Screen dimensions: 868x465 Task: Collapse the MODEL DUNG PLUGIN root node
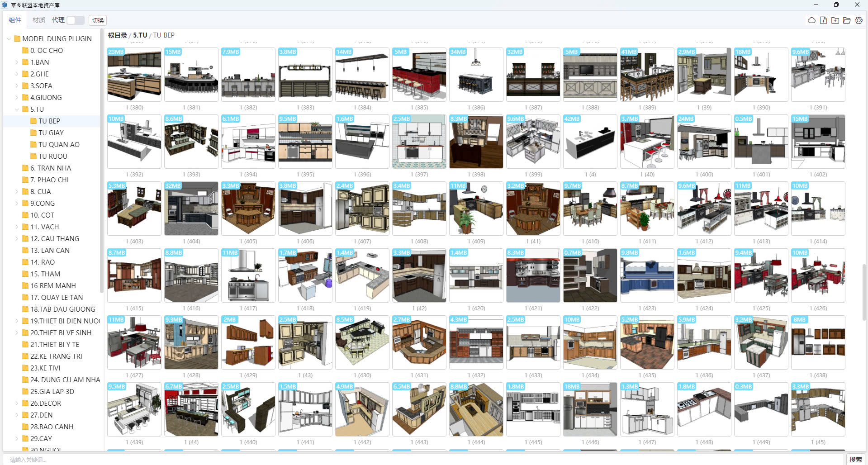pos(9,39)
